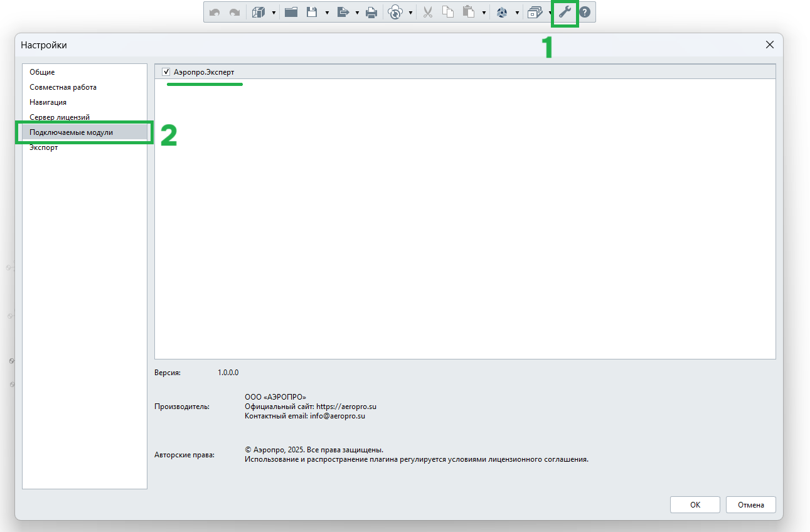This screenshot has height=532, width=810.
Task: Click the windows cascade icon
Action: pos(535,12)
